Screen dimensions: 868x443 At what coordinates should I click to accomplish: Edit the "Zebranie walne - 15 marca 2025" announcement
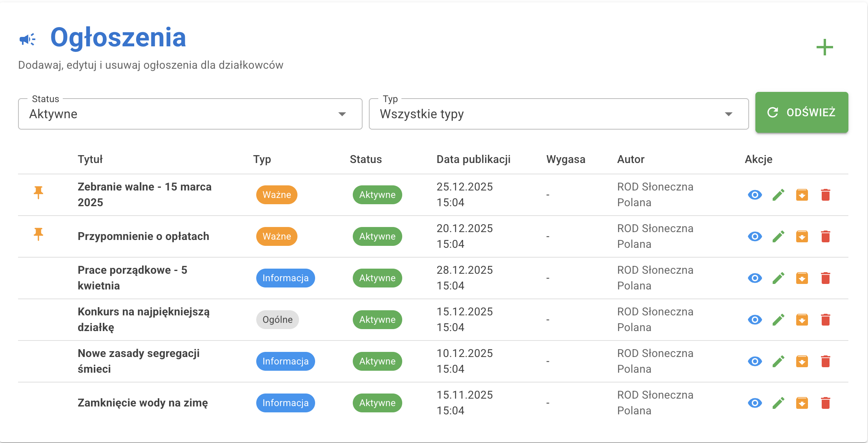coord(779,194)
